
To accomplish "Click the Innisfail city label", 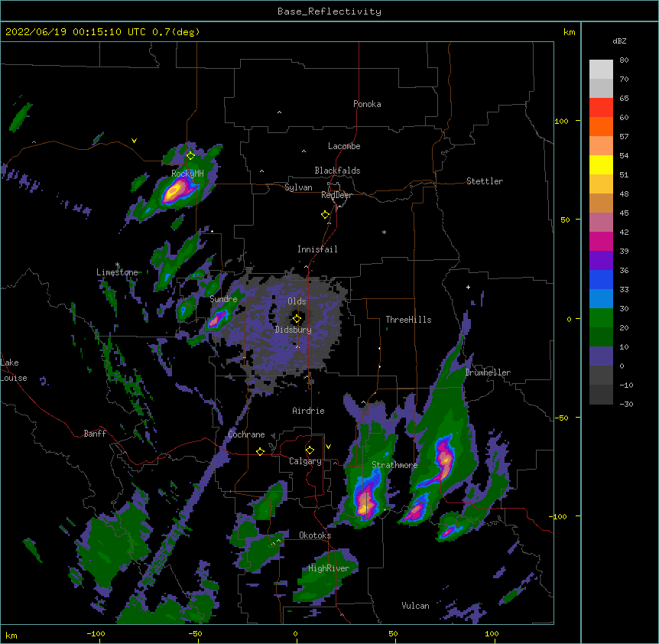I will pyautogui.click(x=317, y=249).
